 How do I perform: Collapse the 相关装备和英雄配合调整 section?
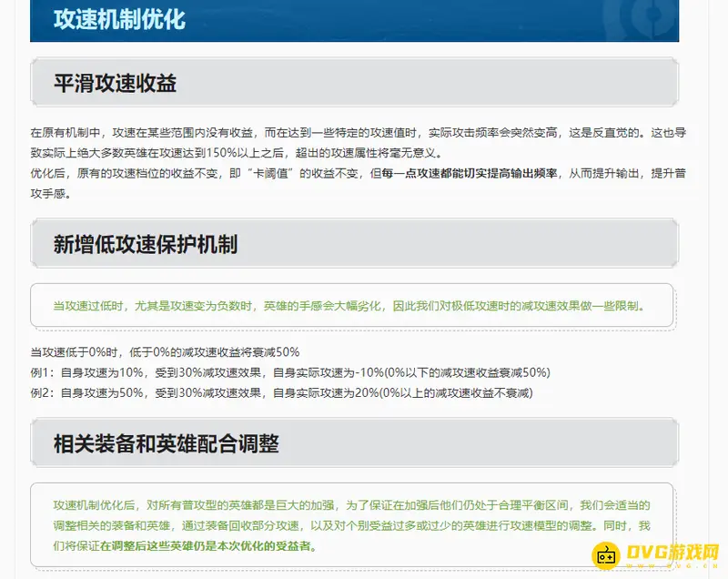coord(166,445)
